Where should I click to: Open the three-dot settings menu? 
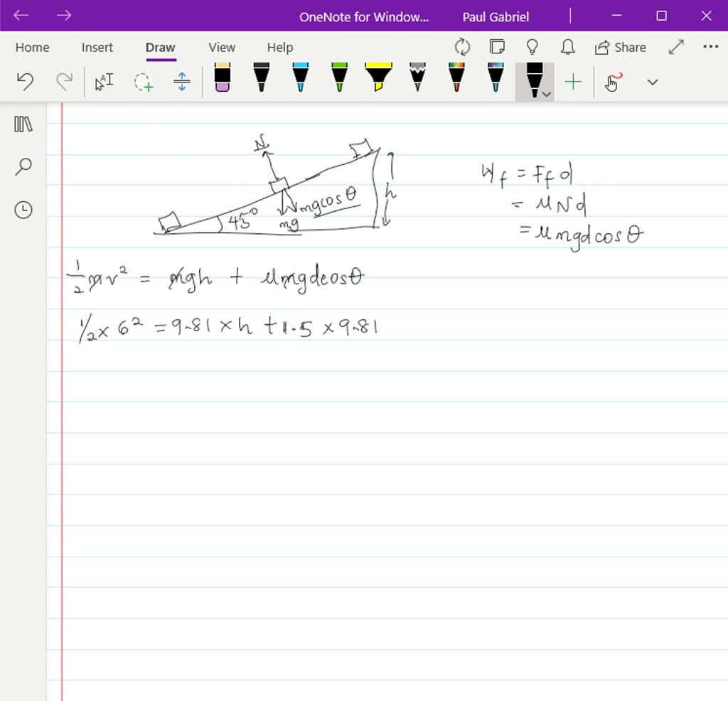[x=710, y=47]
